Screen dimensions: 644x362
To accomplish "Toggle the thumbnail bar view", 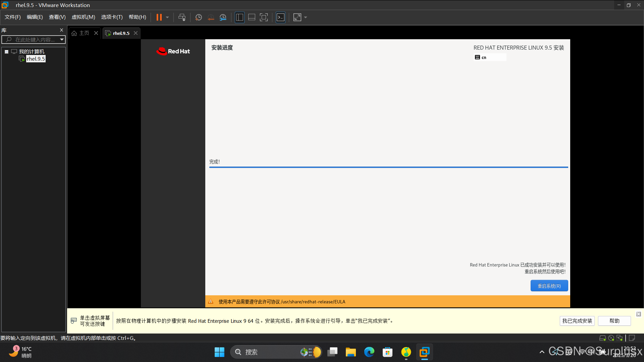I will click(x=252, y=17).
